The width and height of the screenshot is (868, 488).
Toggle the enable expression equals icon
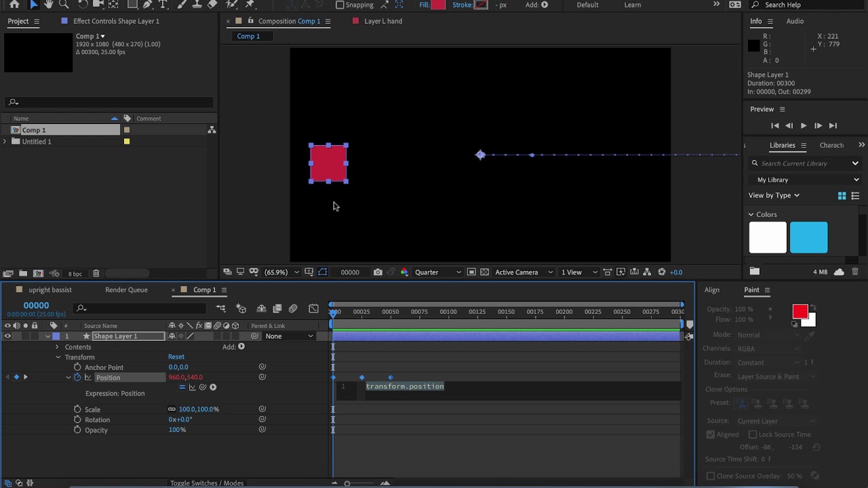pyautogui.click(x=182, y=387)
